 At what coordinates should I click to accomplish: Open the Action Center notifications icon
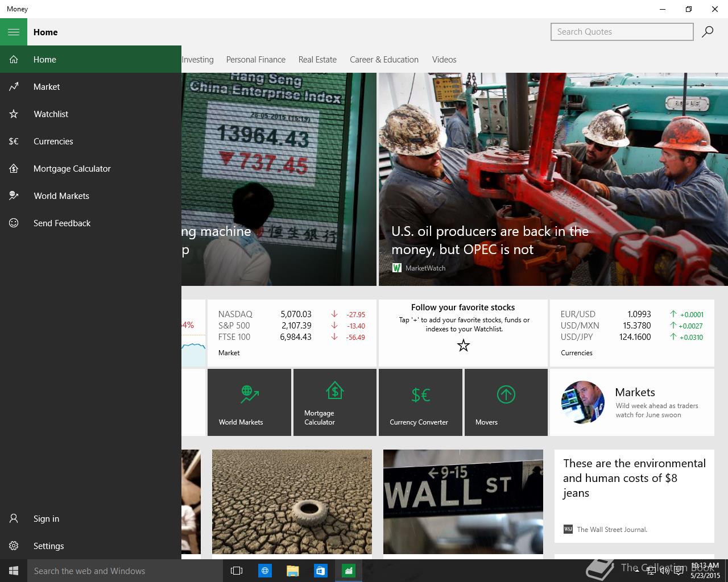coord(679,571)
